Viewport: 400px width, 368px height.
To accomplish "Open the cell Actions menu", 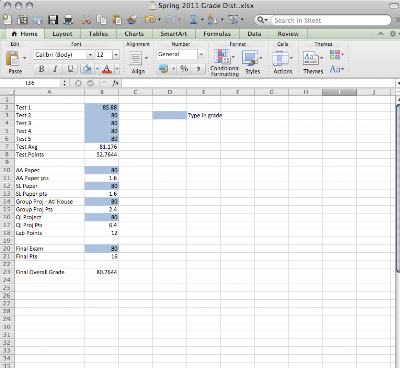I will [x=283, y=63].
